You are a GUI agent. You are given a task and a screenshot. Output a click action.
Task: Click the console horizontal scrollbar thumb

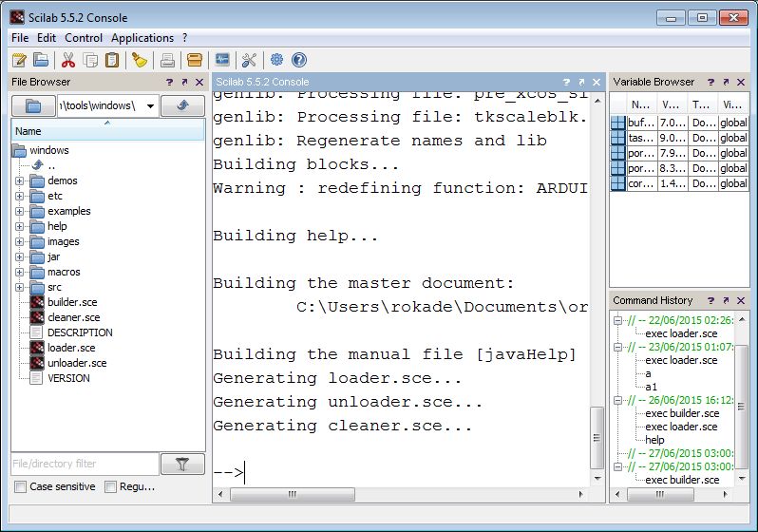(x=293, y=494)
